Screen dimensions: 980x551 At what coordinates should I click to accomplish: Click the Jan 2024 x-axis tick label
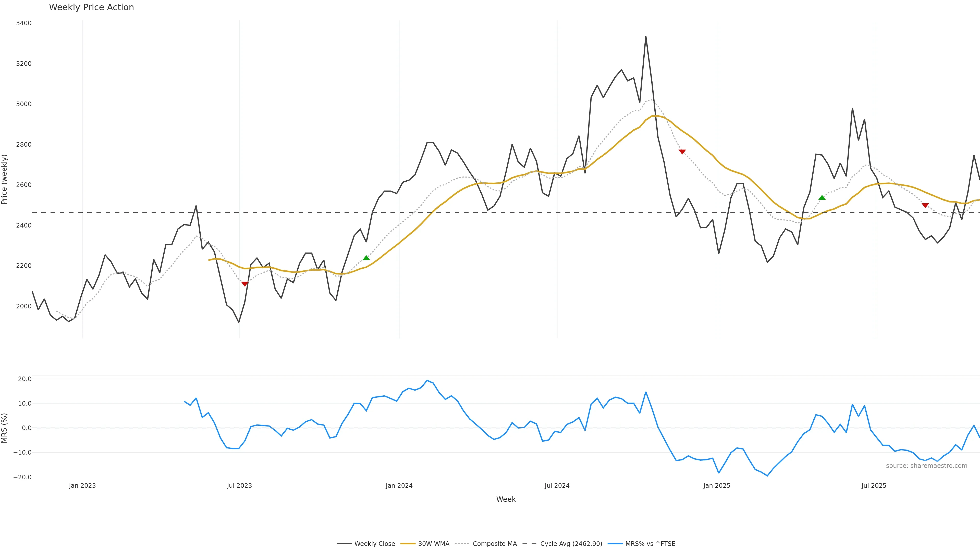tap(399, 486)
